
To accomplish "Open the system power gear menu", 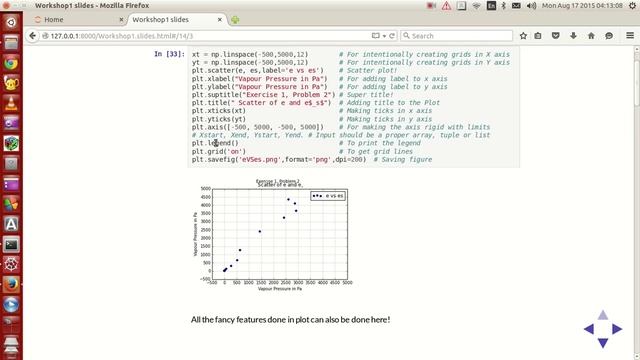I will point(632,6).
